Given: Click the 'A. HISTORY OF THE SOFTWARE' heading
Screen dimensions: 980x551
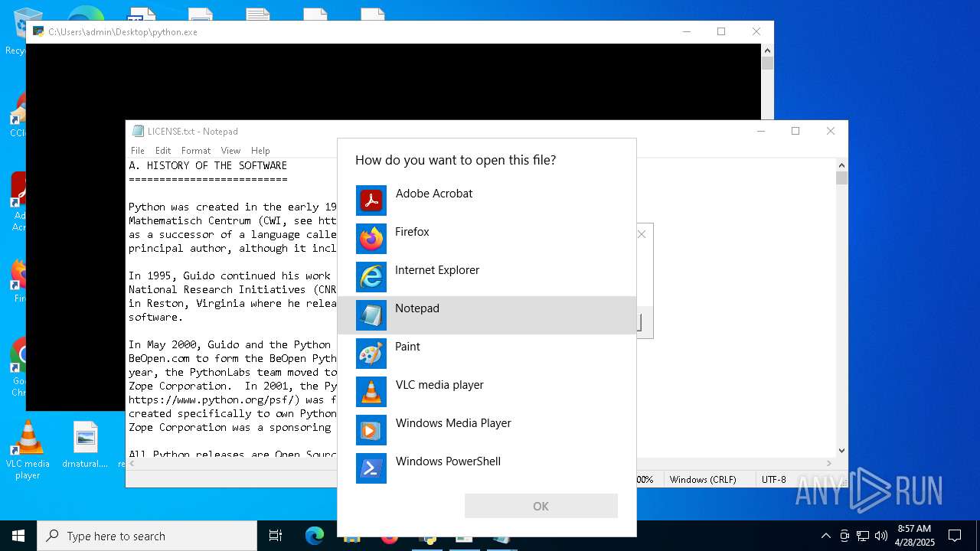Looking at the screenshot, I should click(207, 165).
